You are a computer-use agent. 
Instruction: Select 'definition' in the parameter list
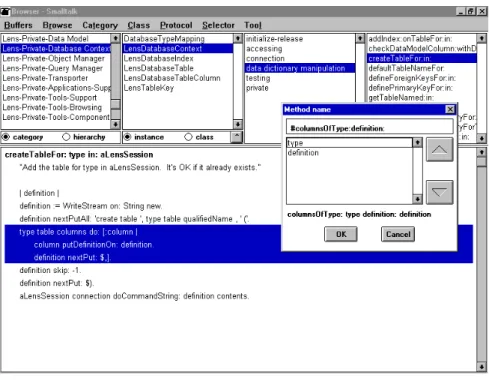(349, 153)
